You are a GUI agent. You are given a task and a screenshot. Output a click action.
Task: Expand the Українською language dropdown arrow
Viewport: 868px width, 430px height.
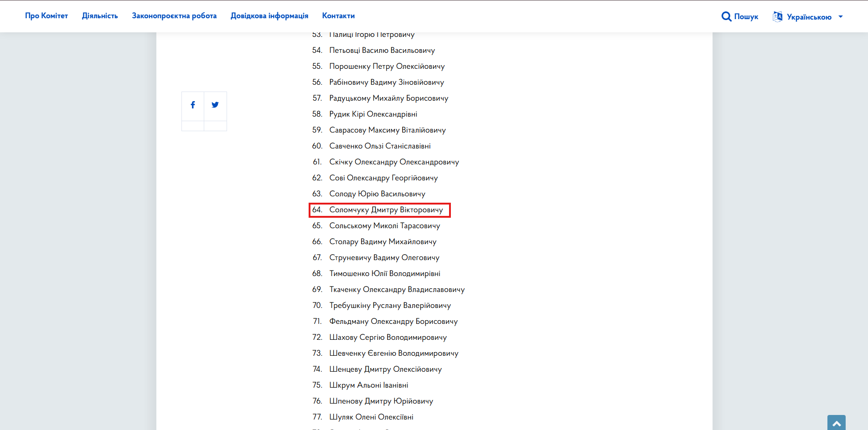coord(841,17)
